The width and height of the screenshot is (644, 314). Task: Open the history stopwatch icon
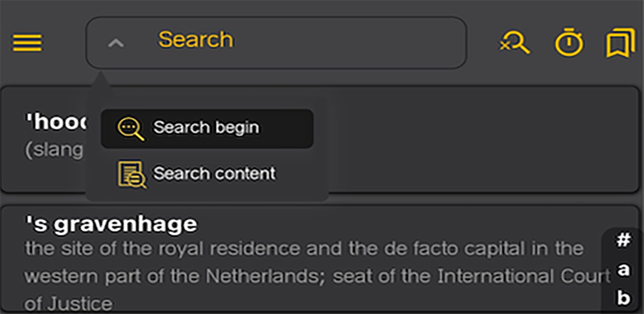[569, 42]
